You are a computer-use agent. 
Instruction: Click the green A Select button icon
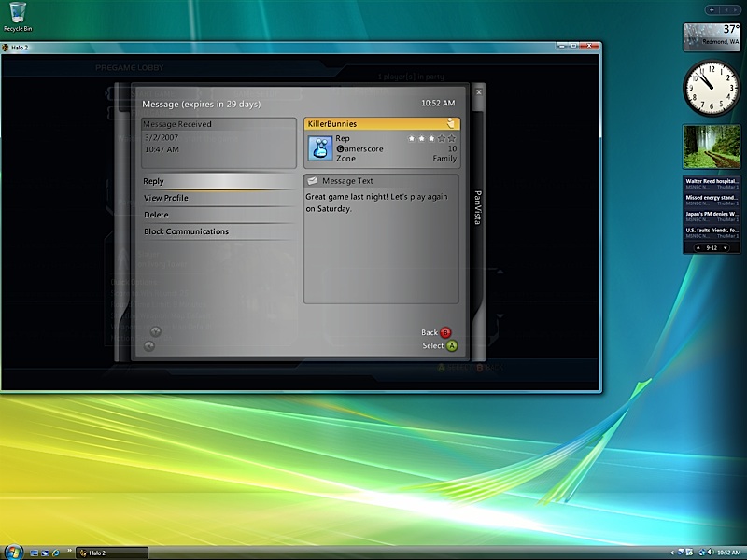(452, 346)
